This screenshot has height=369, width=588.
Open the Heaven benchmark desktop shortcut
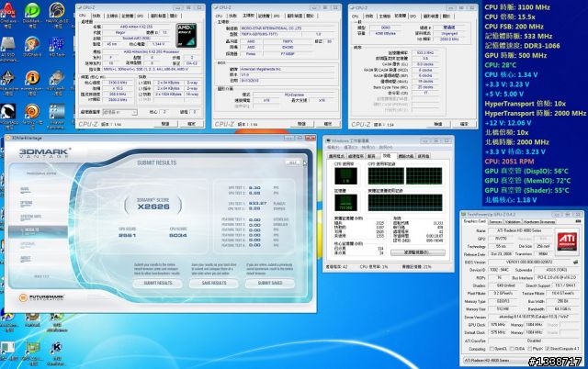(57, 112)
